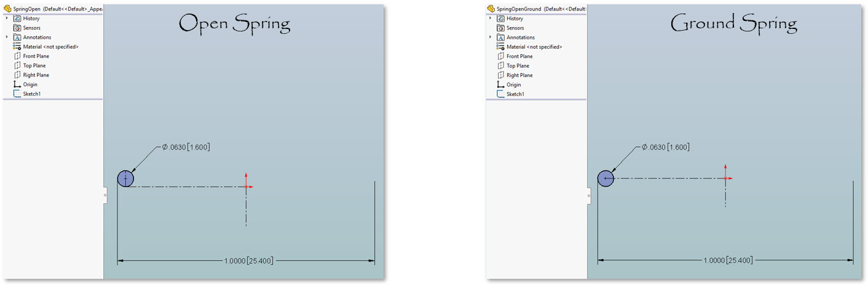Click Front Plane icon in SpringOpenGround tree
This screenshot has width=868, height=285.
pyautogui.click(x=501, y=56)
